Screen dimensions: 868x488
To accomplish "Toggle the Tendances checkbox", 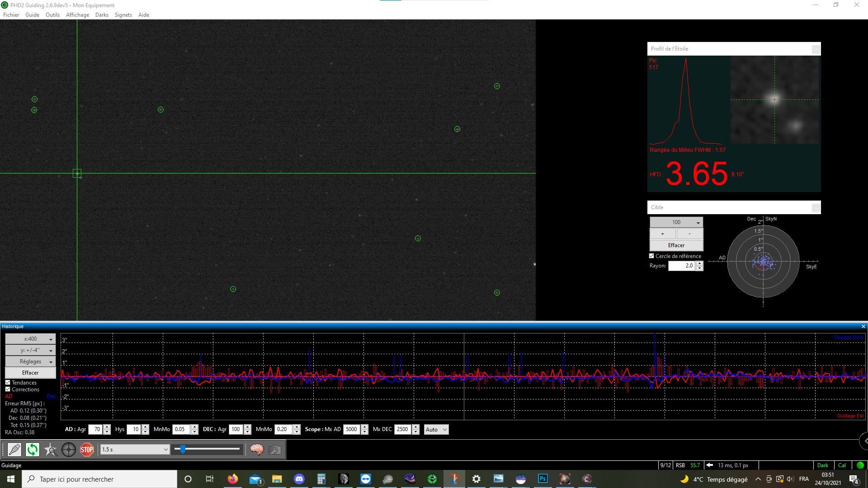I will (8, 383).
